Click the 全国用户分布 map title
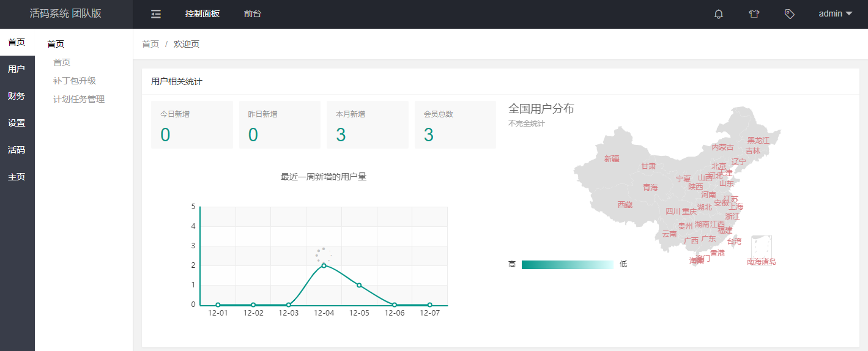This screenshot has height=351, width=868. (541, 109)
